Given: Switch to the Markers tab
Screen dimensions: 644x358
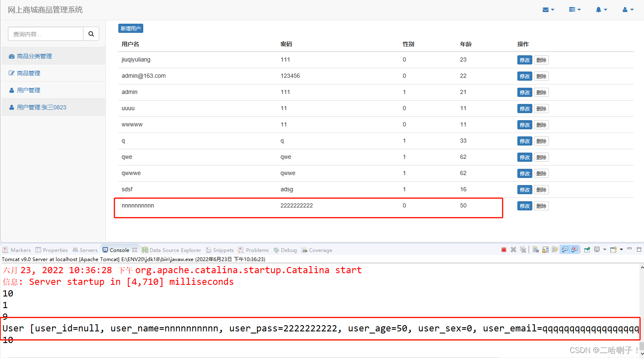Looking at the screenshot, I should click(17, 250).
